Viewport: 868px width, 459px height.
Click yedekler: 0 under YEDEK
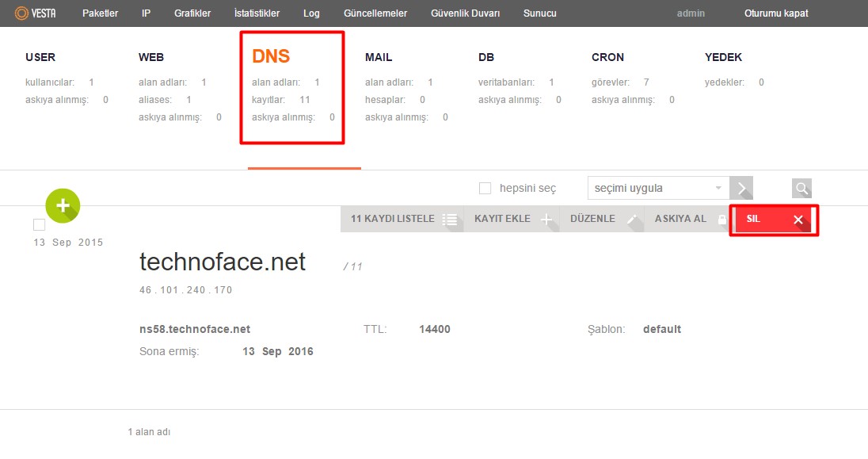click(734, 82)
